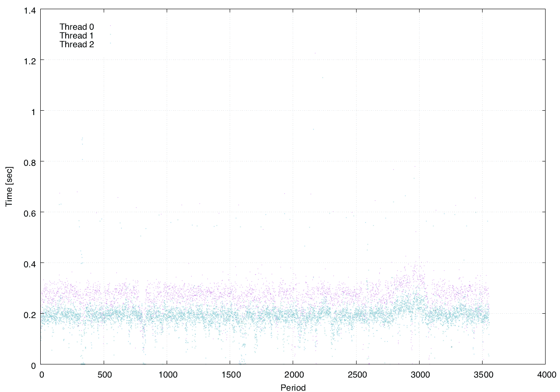Click the 'Thread 1' legend label

coord(77,35)
